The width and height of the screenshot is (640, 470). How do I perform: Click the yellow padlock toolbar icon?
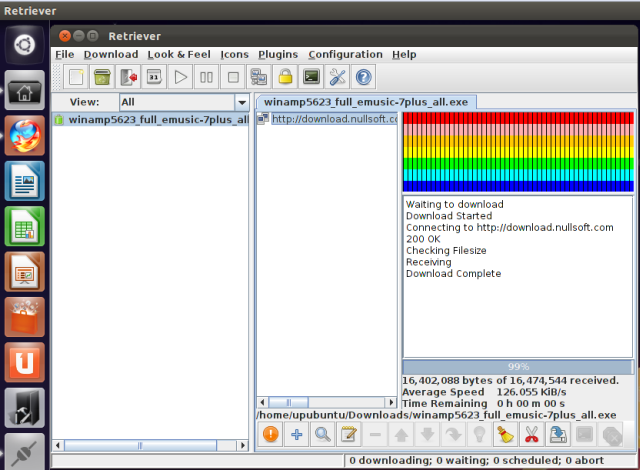[285, 77]
